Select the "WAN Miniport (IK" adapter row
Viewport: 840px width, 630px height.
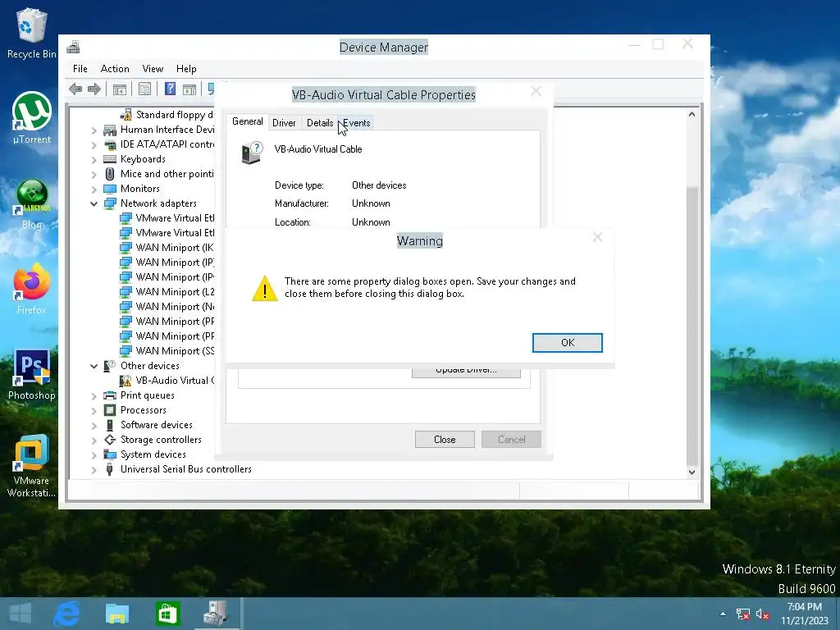pos(167,248)
